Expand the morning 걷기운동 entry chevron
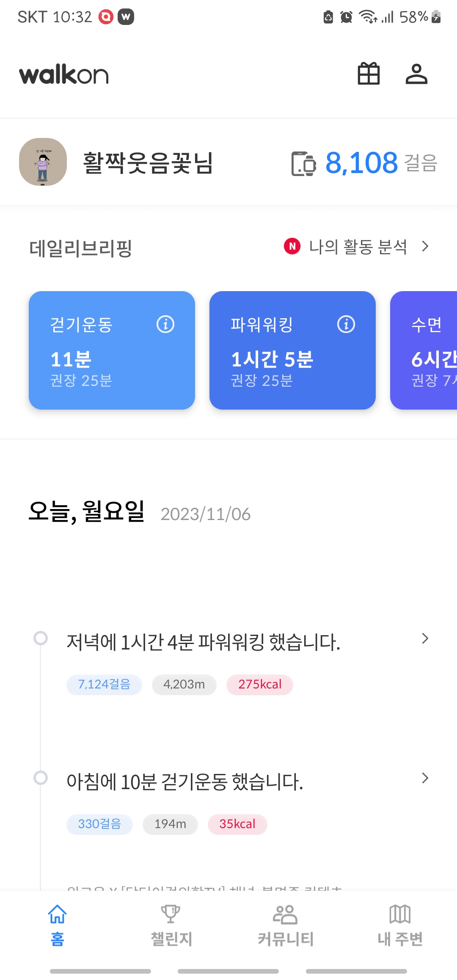The width and height of the screenshot is (457, 980). tap(425, 778)
